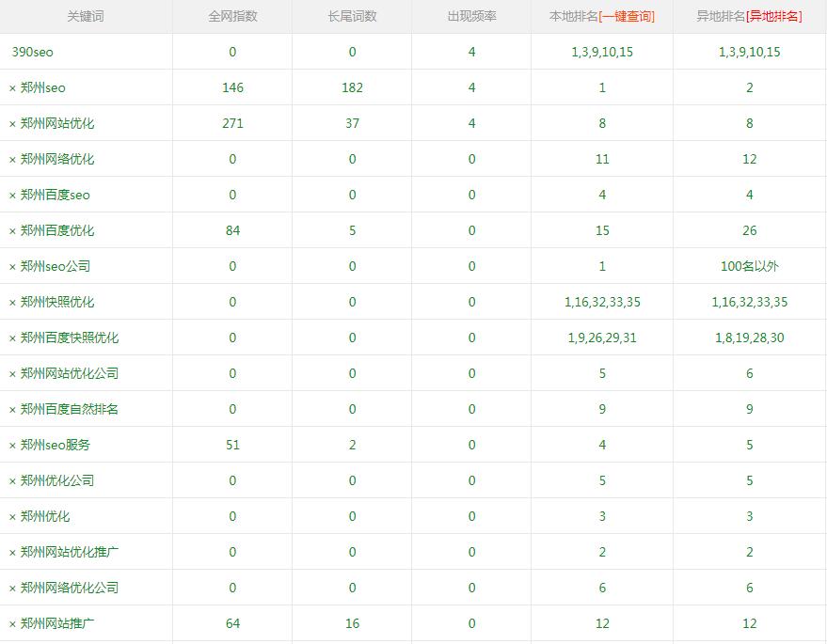Delete 郑州优化公司 using × icon
The height and width of the screenshot is (644, 827).
pyautogui.click(x=13, y=481)
